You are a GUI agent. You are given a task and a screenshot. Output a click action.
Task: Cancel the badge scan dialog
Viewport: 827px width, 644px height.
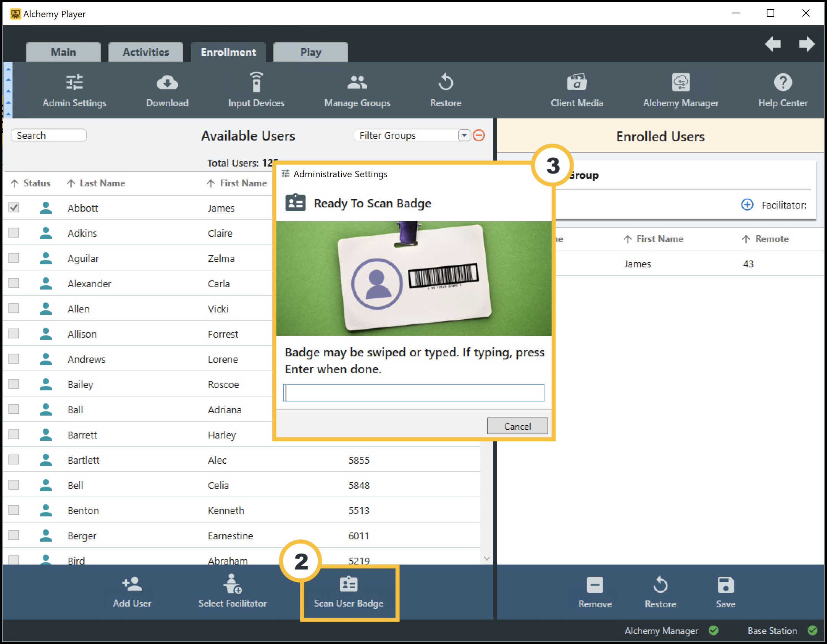517,426
